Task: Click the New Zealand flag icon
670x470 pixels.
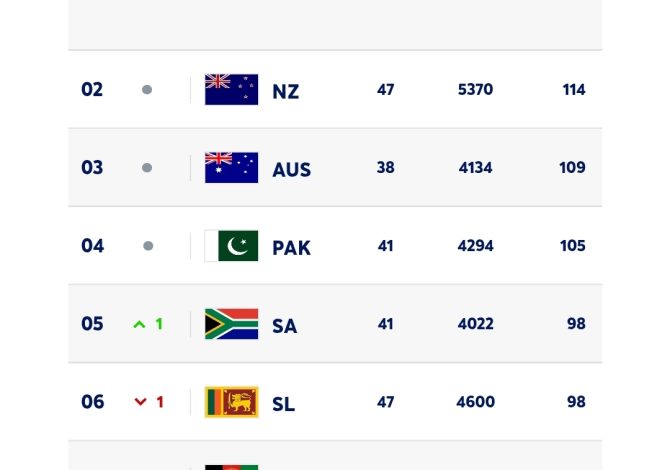Action: pyautogui.click(x=231, y=90)
